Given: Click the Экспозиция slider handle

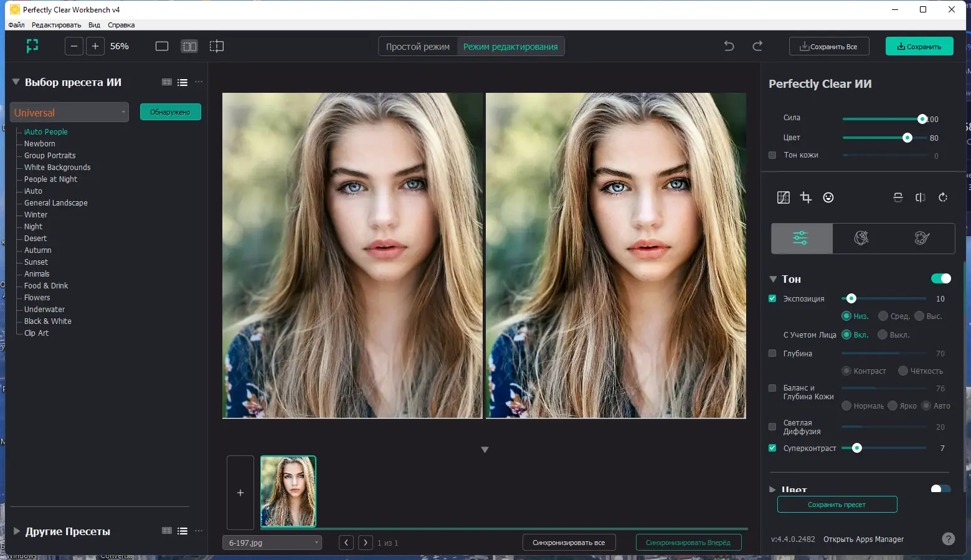Looking at the screenshot, I should pyautogui.click(x=851, y=298).
